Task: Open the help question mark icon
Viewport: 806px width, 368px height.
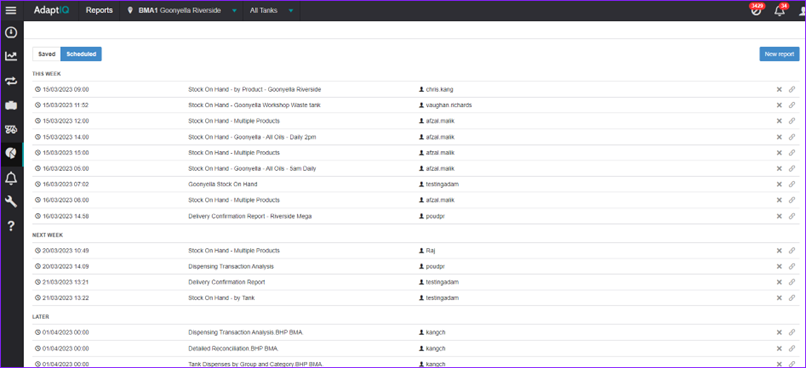Action: coord(11,226)
